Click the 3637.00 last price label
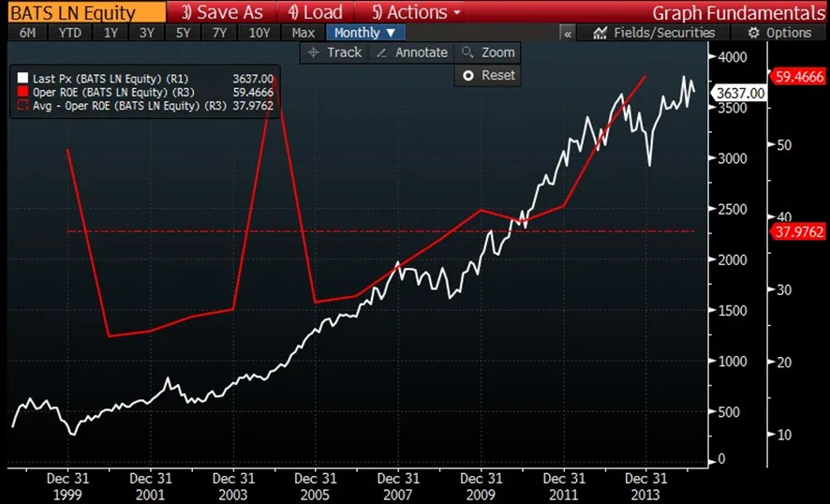This screenshot has width=830, height=504. (739, 93)
